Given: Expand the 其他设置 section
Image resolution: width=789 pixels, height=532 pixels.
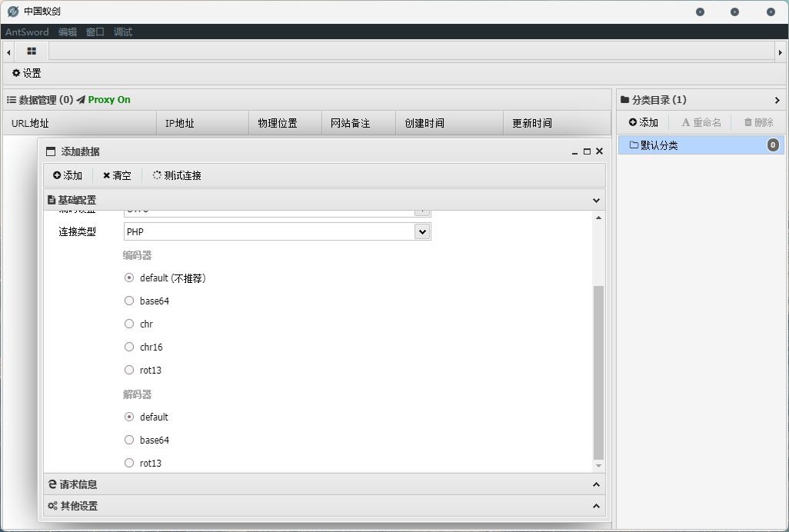Looking at the screenshot, I should (324, 506).
